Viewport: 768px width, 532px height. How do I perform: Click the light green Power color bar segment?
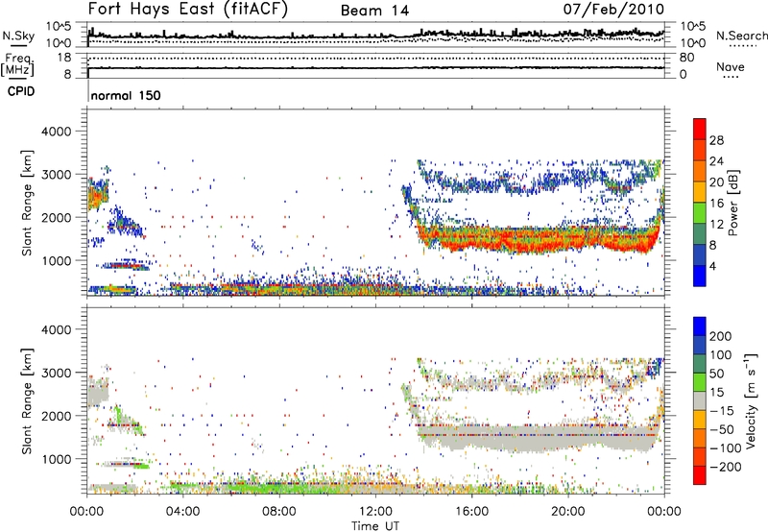(700, 212)
